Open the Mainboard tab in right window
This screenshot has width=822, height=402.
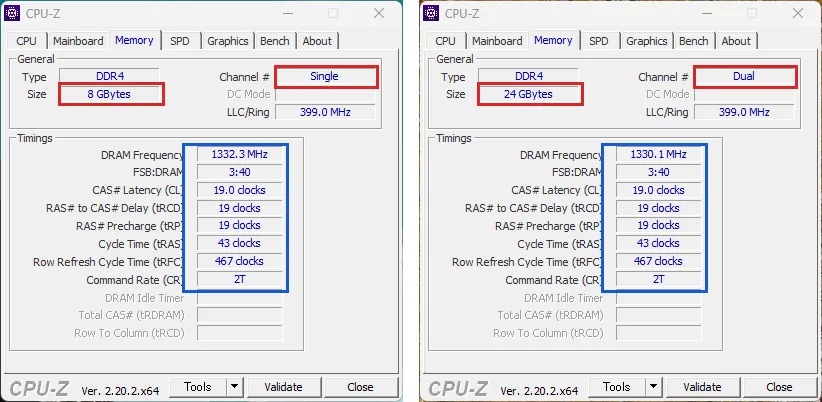tap(497, 41)
